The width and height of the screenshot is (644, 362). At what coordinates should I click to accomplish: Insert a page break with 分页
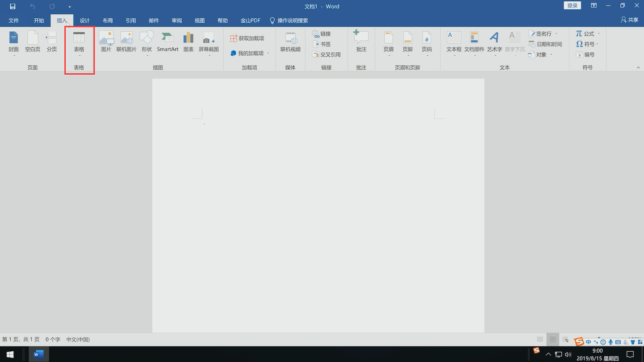52,42
